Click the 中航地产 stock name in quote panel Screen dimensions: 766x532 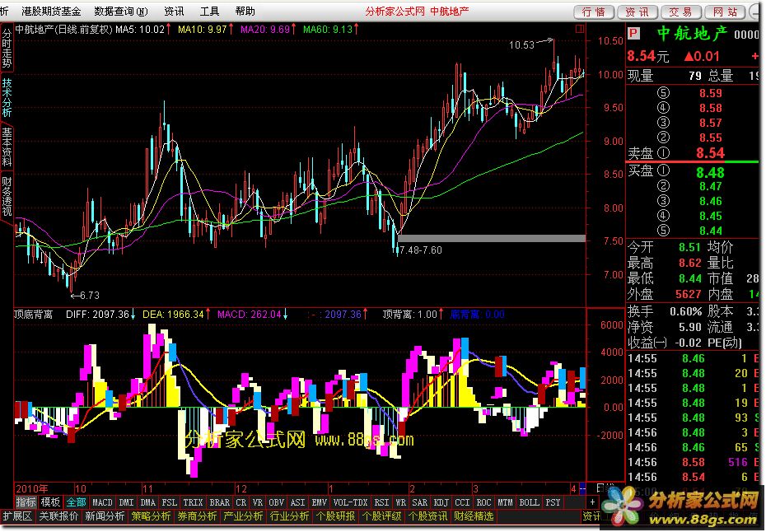692,33
